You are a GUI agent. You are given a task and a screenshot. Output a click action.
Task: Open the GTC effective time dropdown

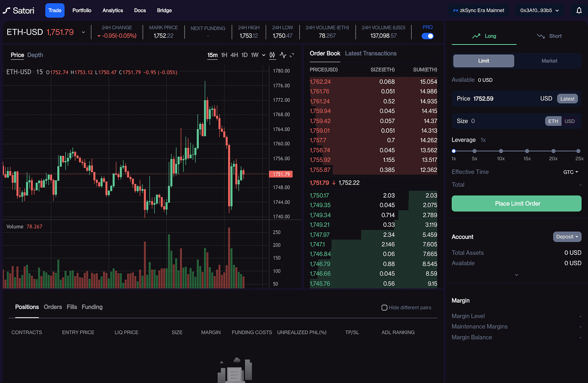[x=571, y=172]
